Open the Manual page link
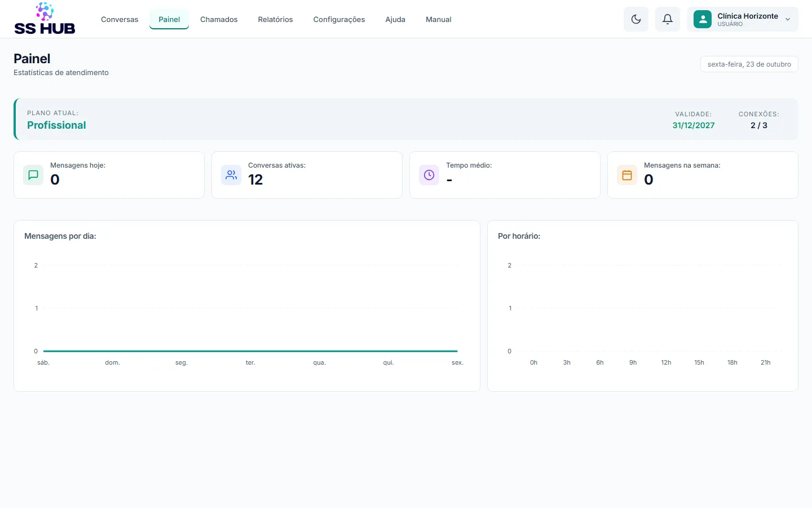 pyautogui.click(x=438, y=19)
